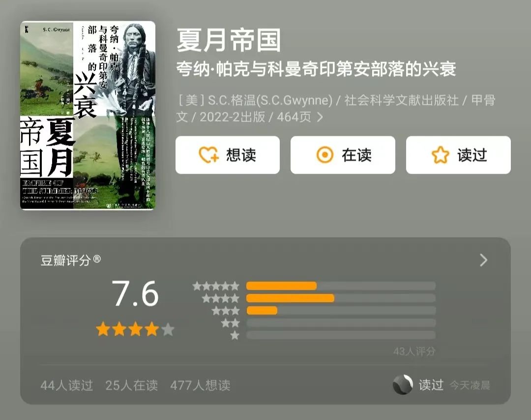Open the book cover thumbnail
Image resolution: width=531 pixels, height=420 pixels.
point(88,115)
